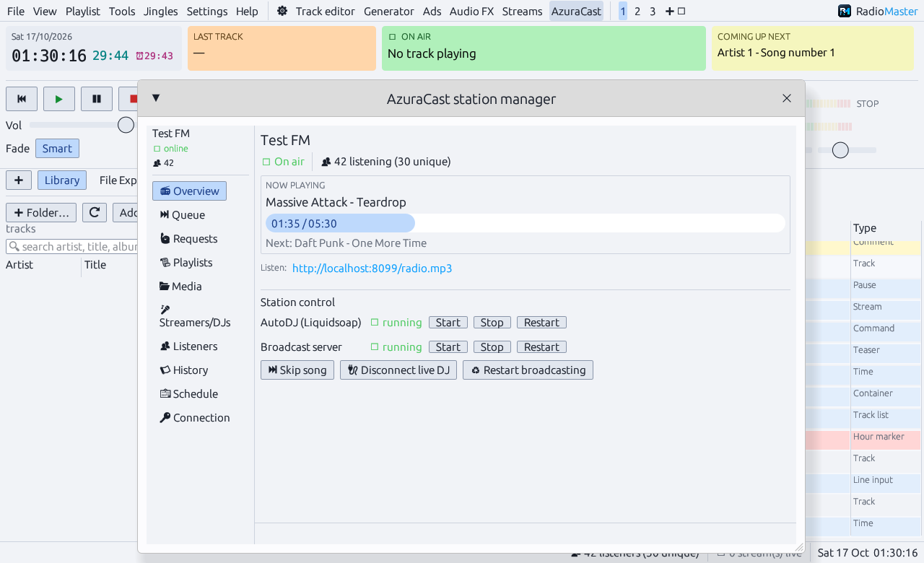Open the Playlists section
This screenshot has height=563, width=924.
(186, 263)
